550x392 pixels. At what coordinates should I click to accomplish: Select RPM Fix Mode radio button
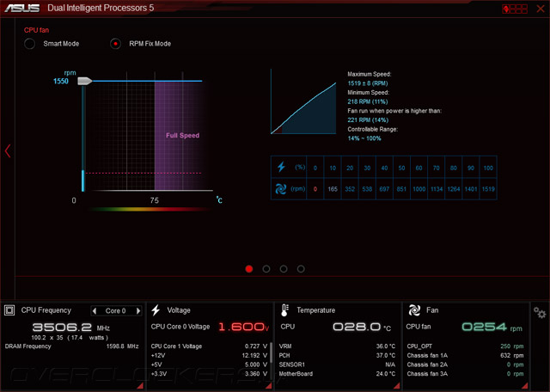(x=115, y=44)
